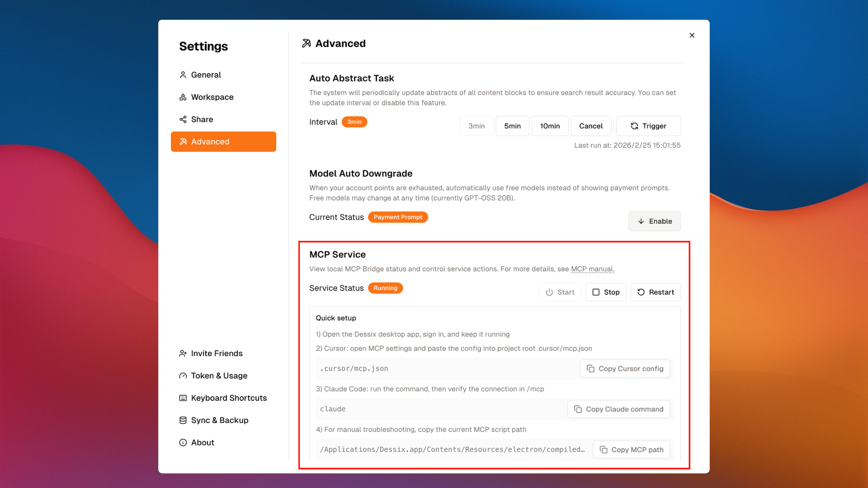Click the Copy Claude command button
Screen dimensions: 868x488
[618, 409]
